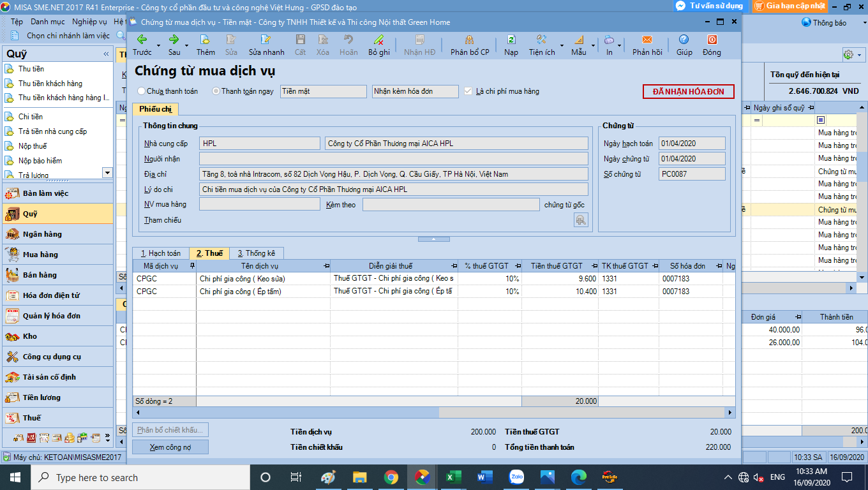
Task: Click the red book icon in sidebar bottom strip
Action: click(31, 438)
